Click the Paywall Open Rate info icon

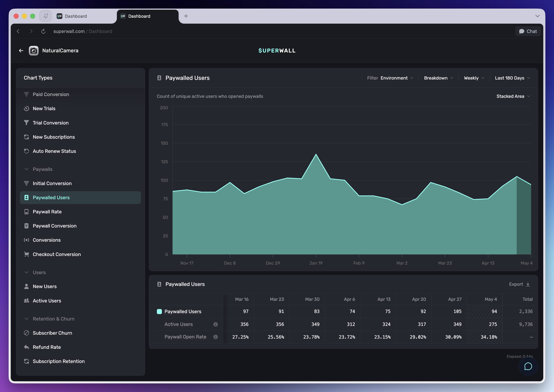(216, 337)
